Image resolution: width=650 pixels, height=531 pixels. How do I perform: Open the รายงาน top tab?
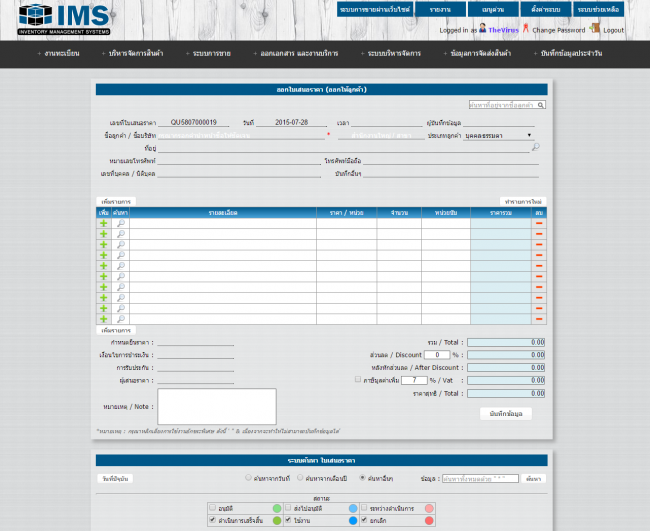click(440, 9)
